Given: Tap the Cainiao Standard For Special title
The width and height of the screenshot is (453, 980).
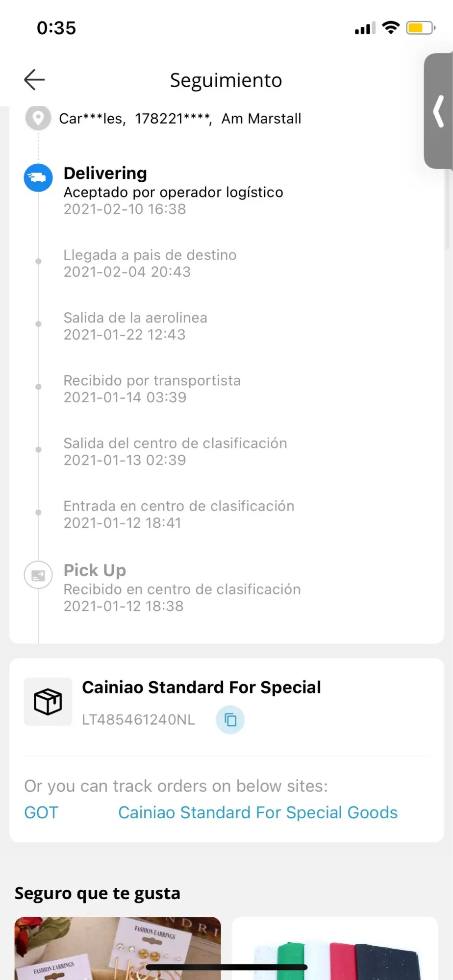Looking at the screenshot, I should click(201, 687).
